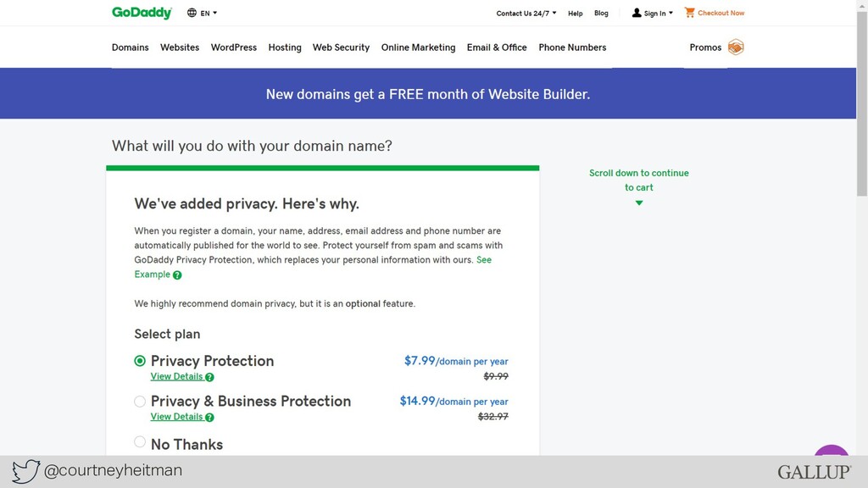Image resolution: width=868 pixels, height=488 pixels.
Task: Select Privacy & Business Protection radio option
Action: (x=140, y=401)
